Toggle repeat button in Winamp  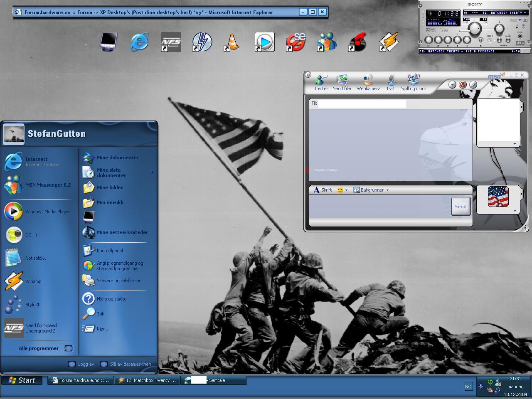click(508, 40)
